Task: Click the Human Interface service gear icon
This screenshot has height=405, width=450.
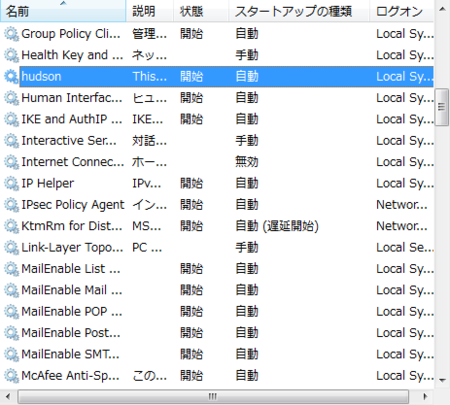Action: [11, 98]
